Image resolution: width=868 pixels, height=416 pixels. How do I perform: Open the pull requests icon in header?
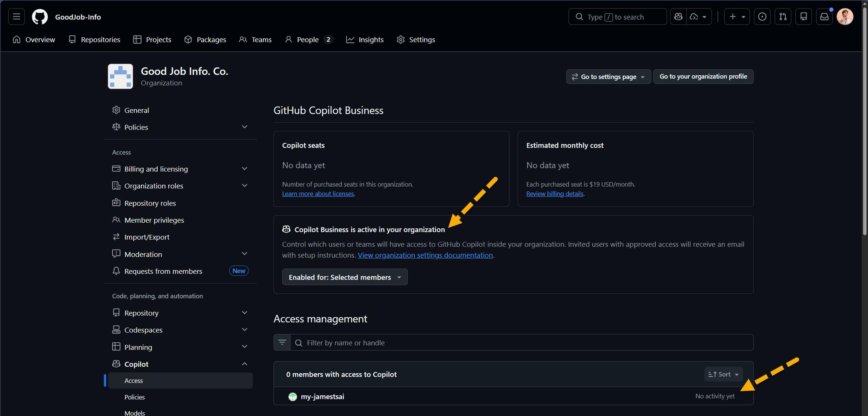tap(783, 17)
